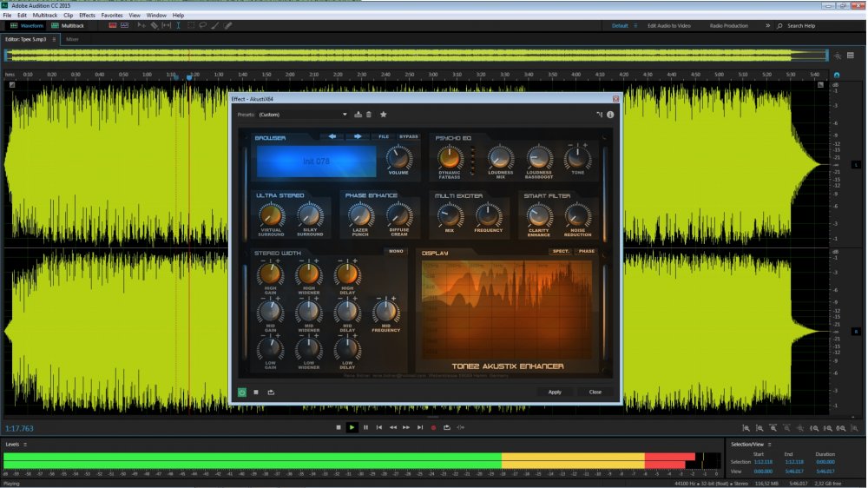The image size is (868, 488).
Task: Switch display to SPECT. mode
Action: coord(560,251)
